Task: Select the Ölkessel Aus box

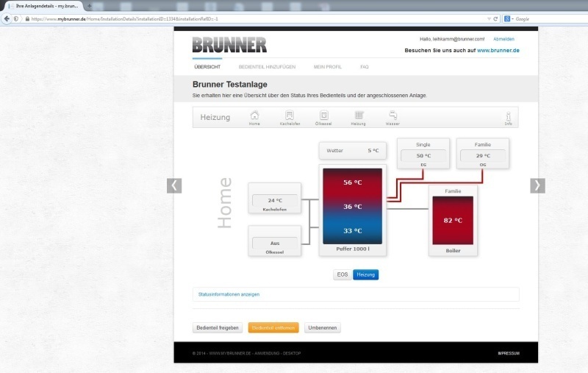Action: (x=274, y=241)
